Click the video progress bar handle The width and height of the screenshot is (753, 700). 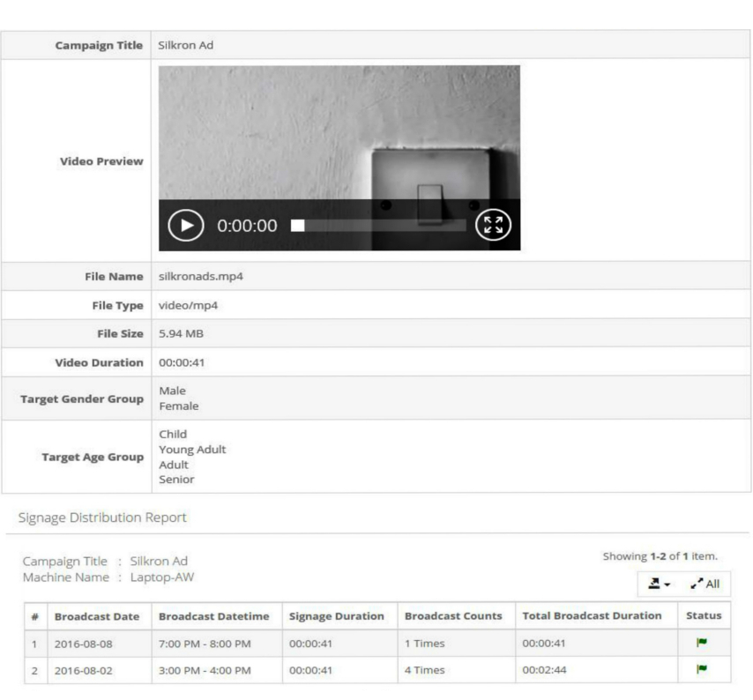(298, 226)
